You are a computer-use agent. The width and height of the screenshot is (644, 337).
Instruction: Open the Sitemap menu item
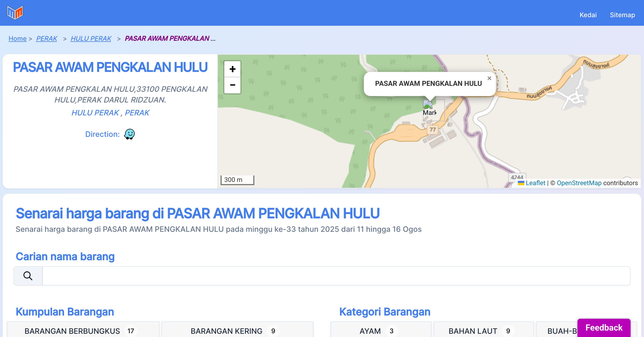(x=622, y=15)
